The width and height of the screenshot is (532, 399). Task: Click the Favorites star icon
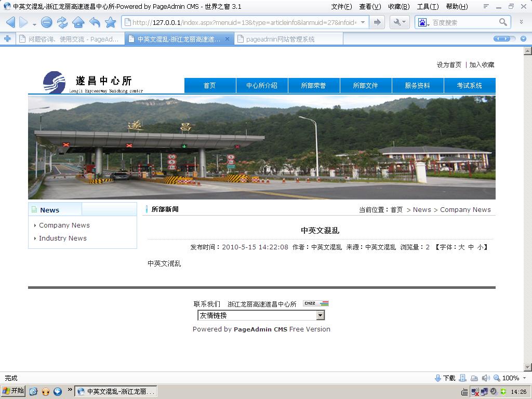pos(110,22)
